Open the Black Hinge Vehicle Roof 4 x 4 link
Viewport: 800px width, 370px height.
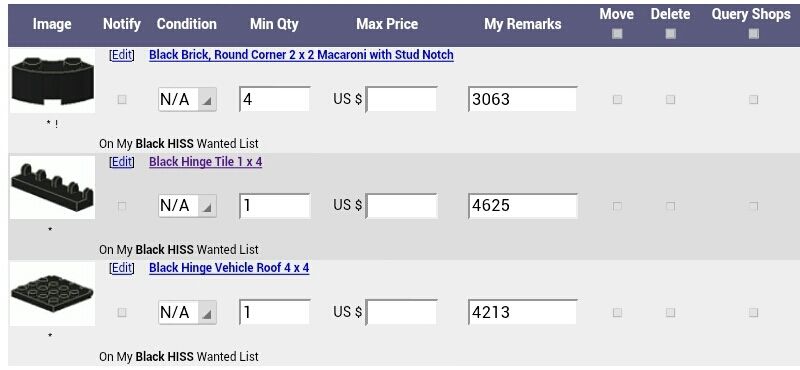pos(229,268)
